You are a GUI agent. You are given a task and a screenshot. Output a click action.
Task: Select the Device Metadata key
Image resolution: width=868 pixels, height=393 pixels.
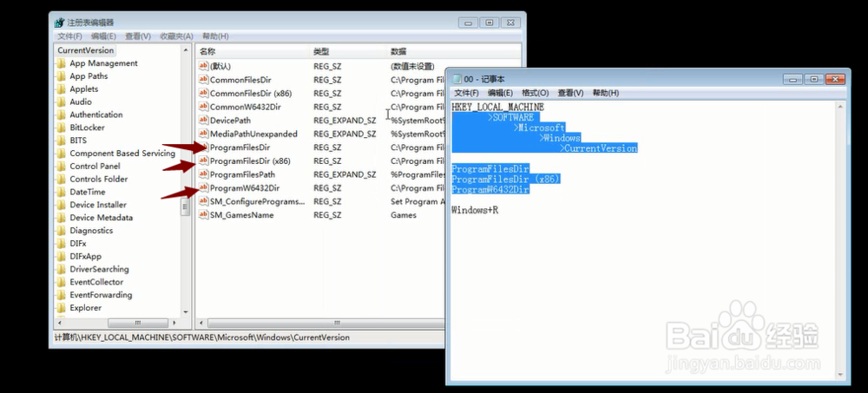click(x=102, y=218)
